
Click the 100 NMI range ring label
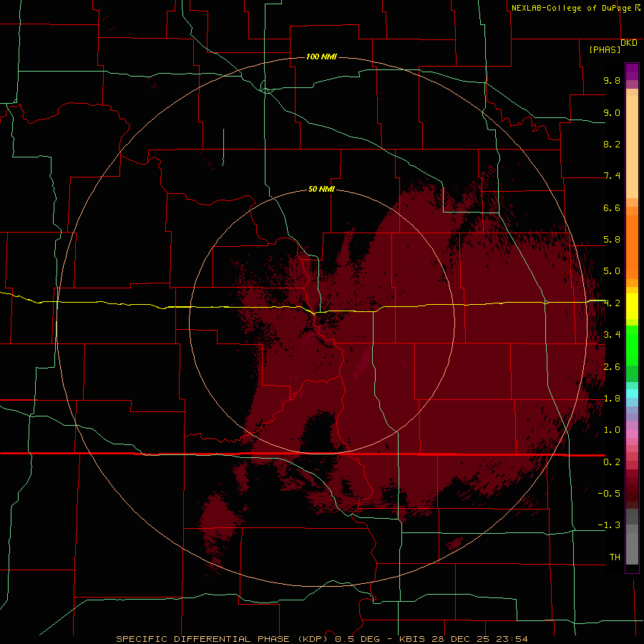click(321, 57)
